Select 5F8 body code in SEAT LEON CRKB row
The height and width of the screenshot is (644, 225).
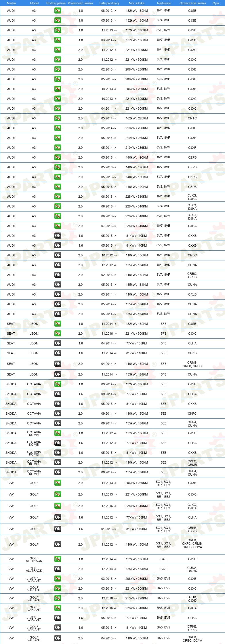click(163, 353)
